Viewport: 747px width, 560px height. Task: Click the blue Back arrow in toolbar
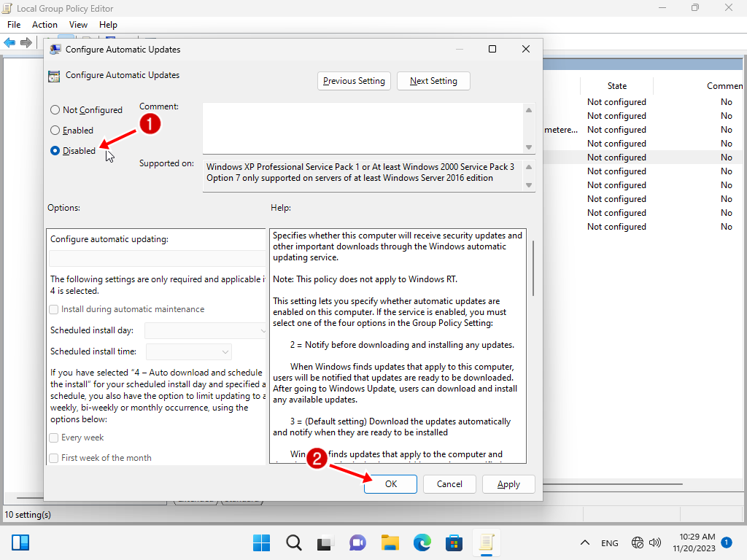click(x=9, y=43)
